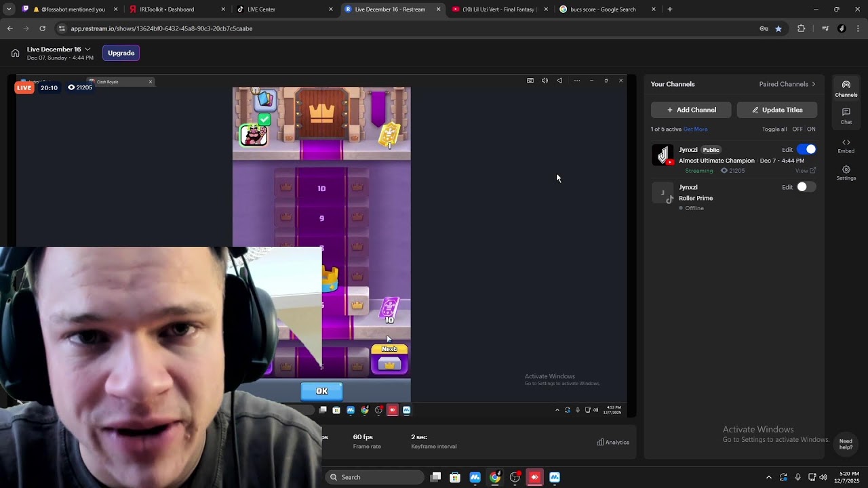Show hidden system tray icons chevron

768,477
